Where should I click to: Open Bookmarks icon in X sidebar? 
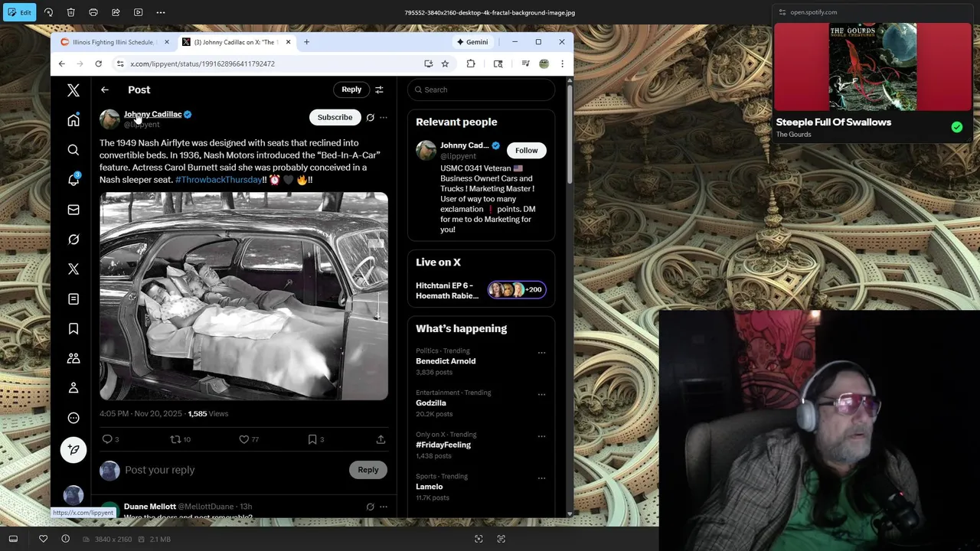73,328
